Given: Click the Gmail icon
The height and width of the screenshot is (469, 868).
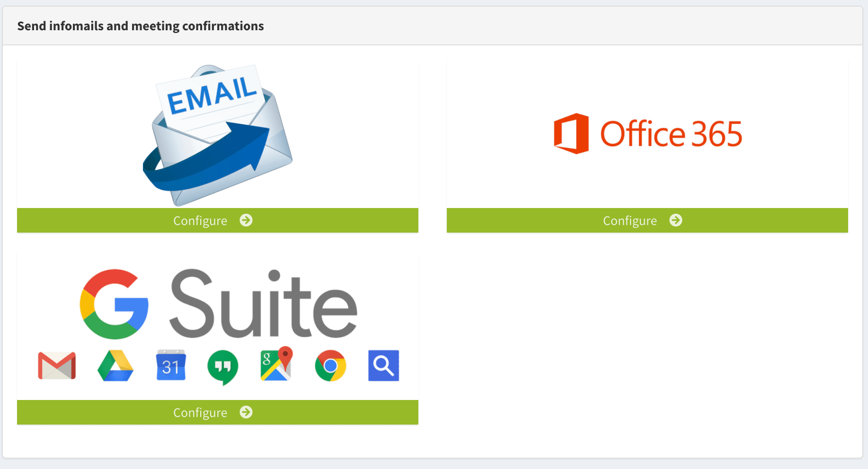Looking at the screenshot, I should pyautogui.click(x=57, y=365).
